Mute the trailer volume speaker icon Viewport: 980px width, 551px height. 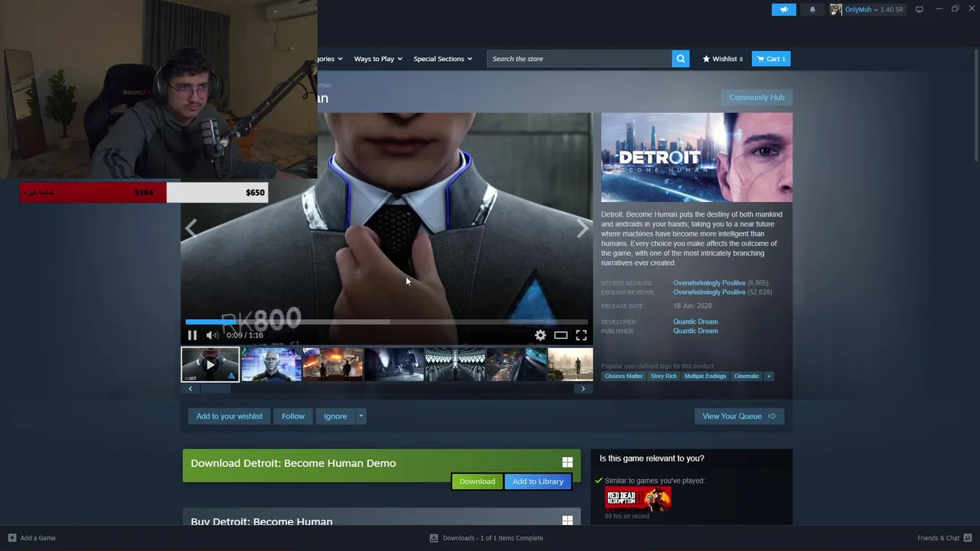click(x=212, y=335)
